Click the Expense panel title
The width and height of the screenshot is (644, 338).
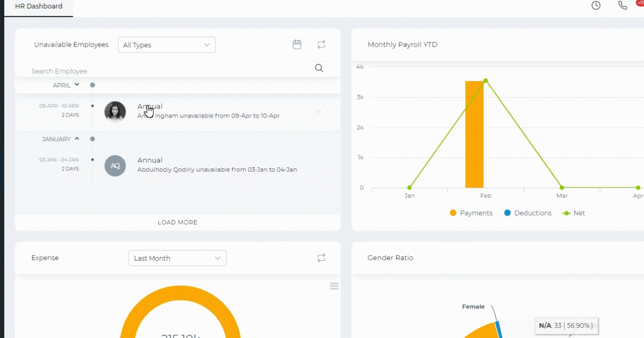[45, 258]
